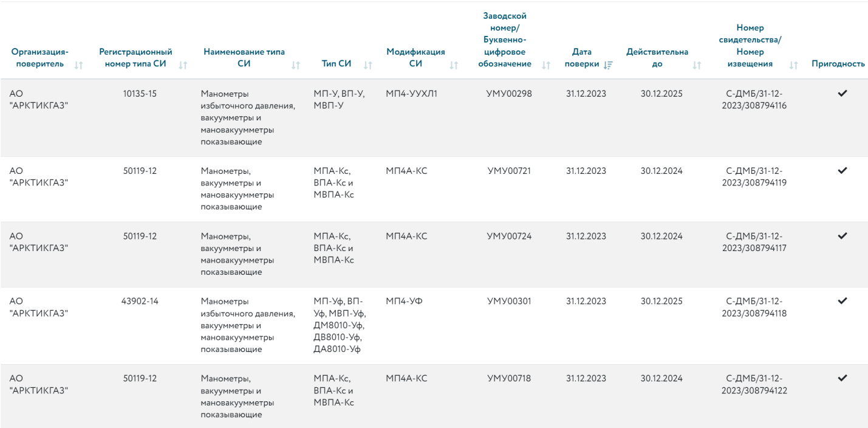Screen dimensions: 868x428
Task: Click validity checkmark in УМУ00301 row
Action: [842, 300]
